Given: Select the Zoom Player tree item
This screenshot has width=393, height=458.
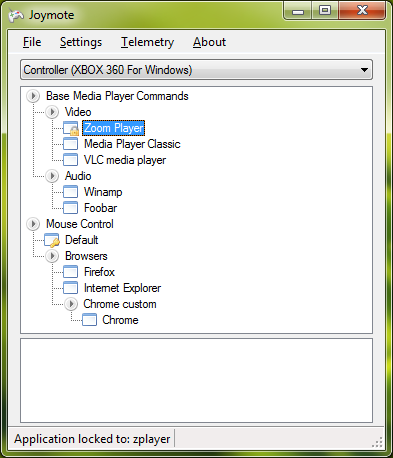Looking at the screenshot, I should (x=114, y=128).
